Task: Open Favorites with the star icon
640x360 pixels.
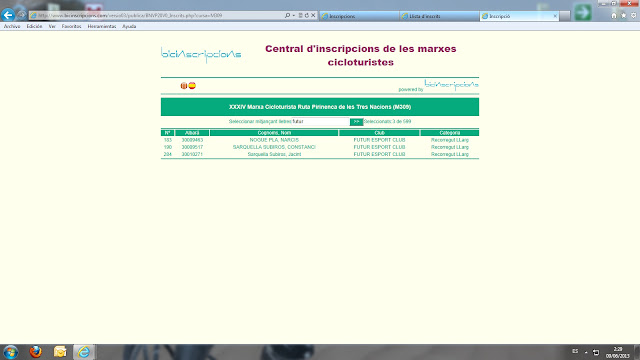Action: click(624, 16)
